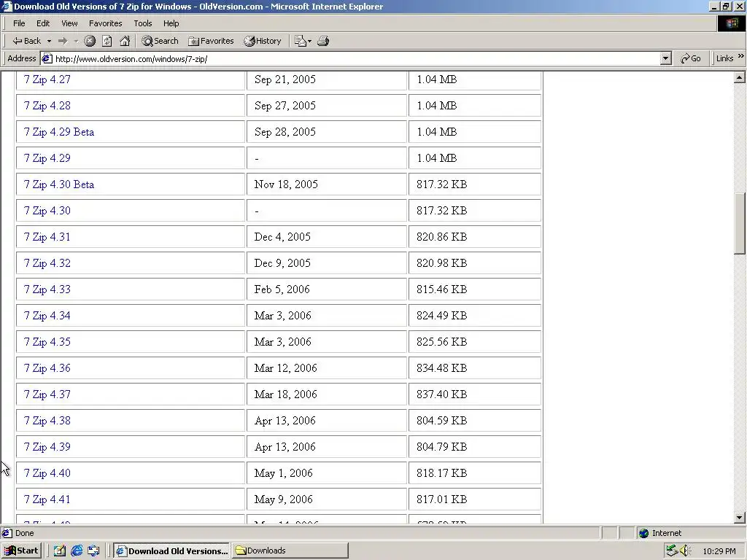Image resolution: width=747 pixels, height=560 pixels.
Task: Click the Refresh page icon
Action: tap(107, 41)
